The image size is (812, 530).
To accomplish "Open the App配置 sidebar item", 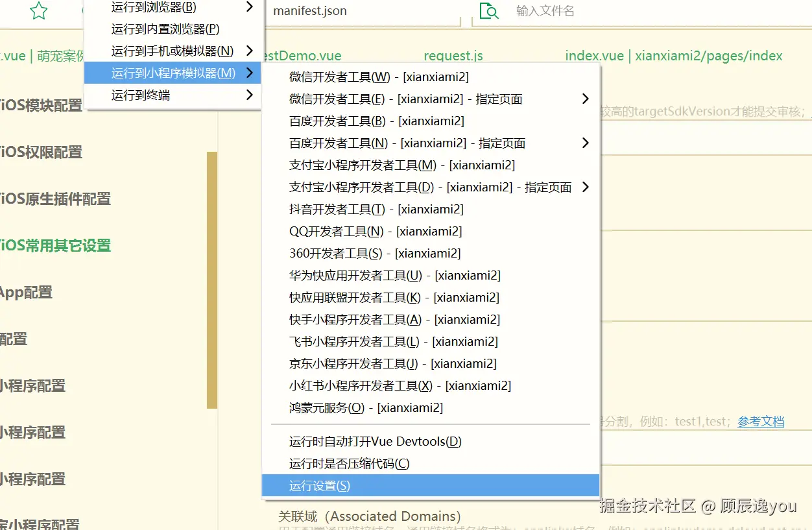I will point(27,293).
